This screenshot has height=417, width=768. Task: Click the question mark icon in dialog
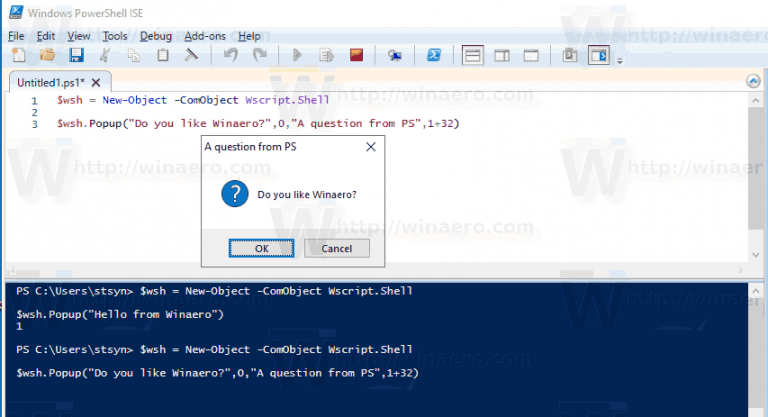(235, 194)
